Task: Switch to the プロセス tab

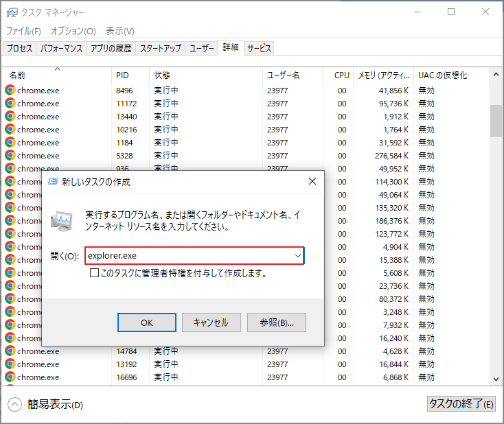Action: 20,48
